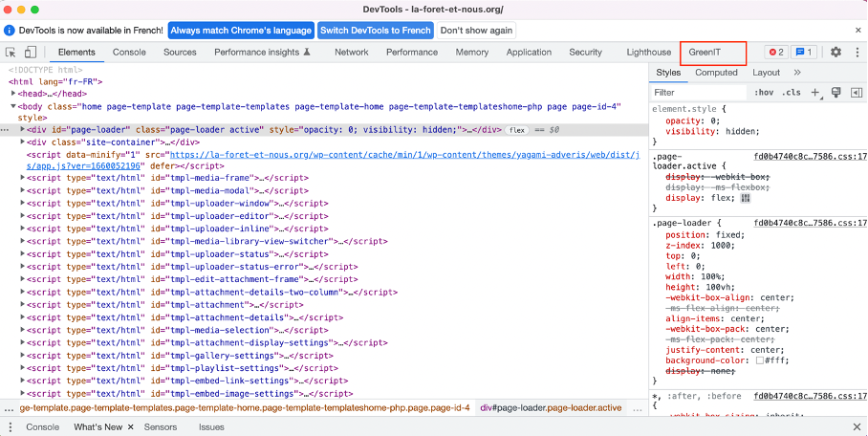This screenshot has height=436, width=868.
Task: Expand the tmpl-uploader-editor script node
Action: coord(23,216)
